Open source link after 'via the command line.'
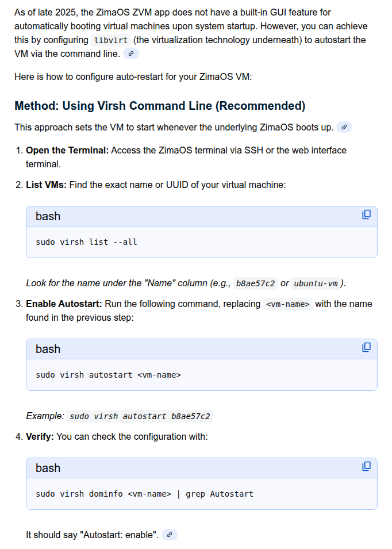Viewport: 392px width, 549px height. point(131,54)
